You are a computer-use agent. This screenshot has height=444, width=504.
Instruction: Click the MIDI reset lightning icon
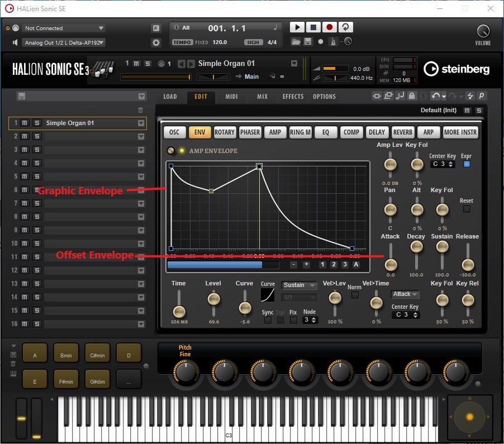(x=470, y=96)
